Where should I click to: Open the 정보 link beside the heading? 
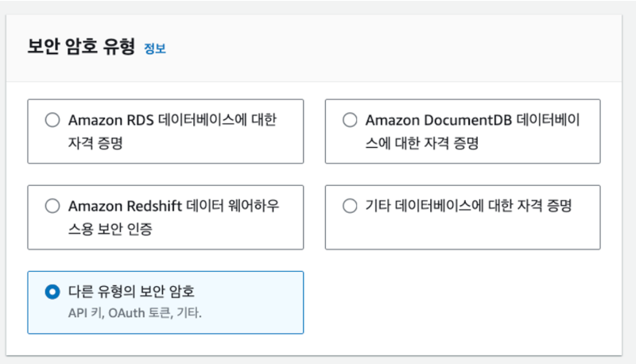155,48
